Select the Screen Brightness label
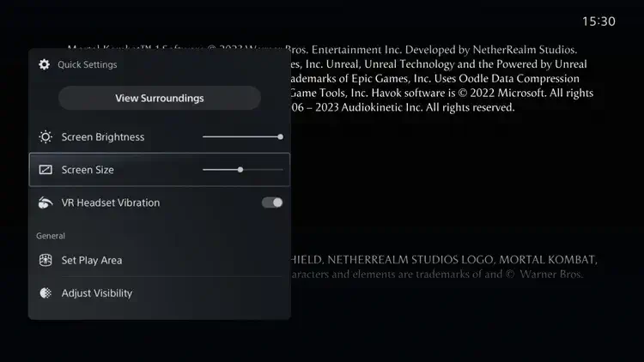This screenshot has width=644, height=362. [x=103, y=137]
